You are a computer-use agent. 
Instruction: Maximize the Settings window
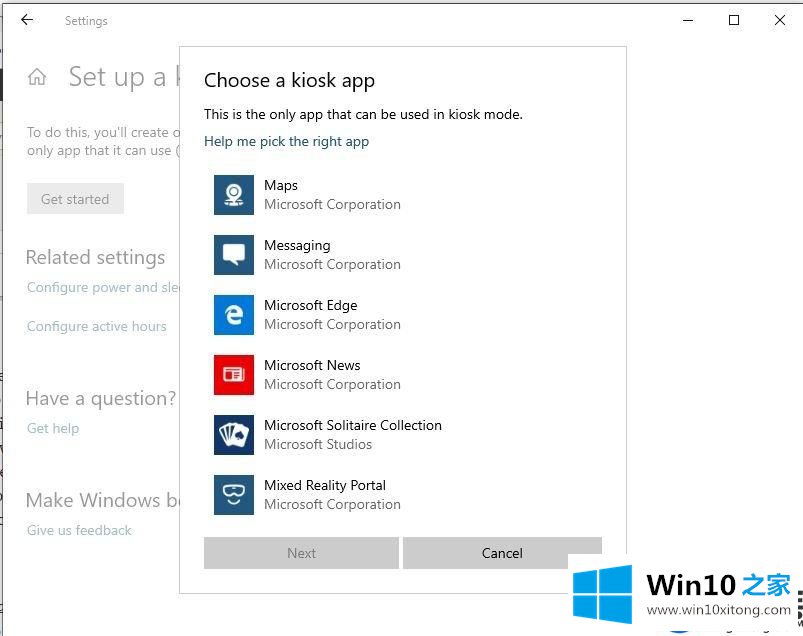(x=734, y=20)
